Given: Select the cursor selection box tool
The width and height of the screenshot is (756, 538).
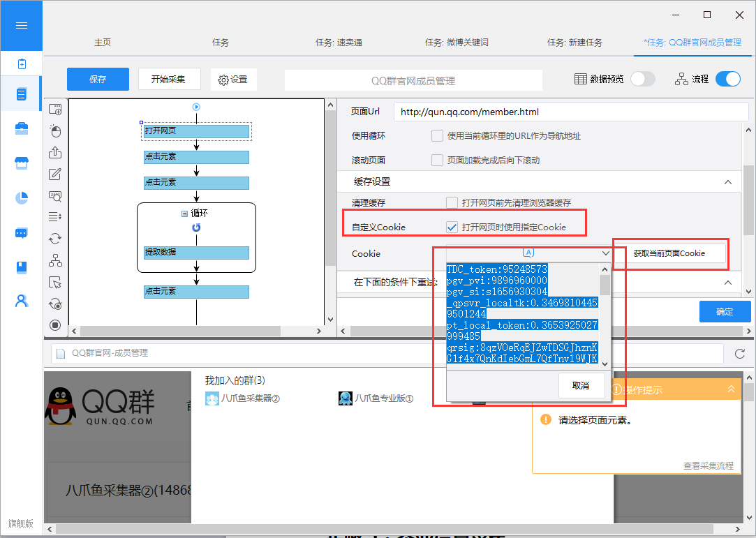Looking at the screenshot, I should click(55, 282).
